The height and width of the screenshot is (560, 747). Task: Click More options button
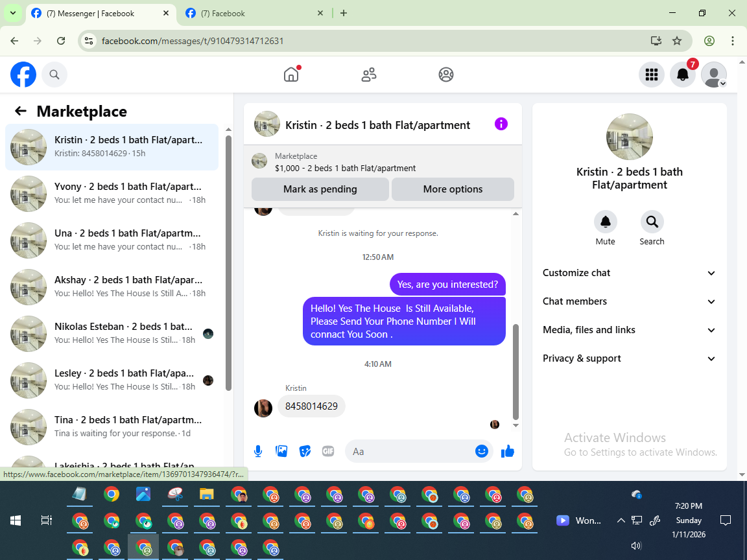click(453, 189)
